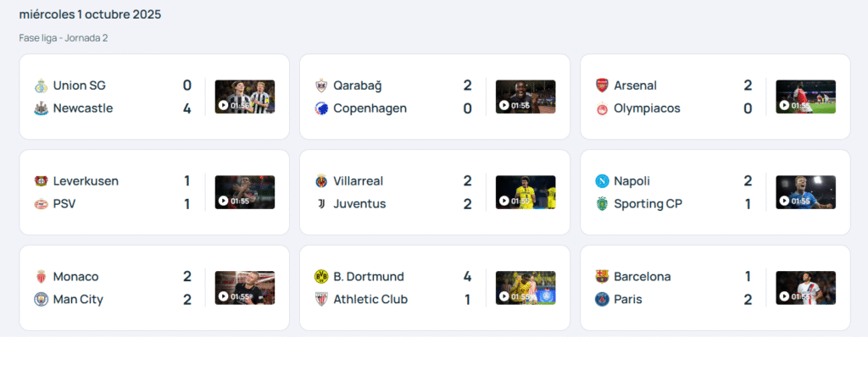Click the B. Dortmund club logo
868x387 pixels.
(x=321, y=277)
